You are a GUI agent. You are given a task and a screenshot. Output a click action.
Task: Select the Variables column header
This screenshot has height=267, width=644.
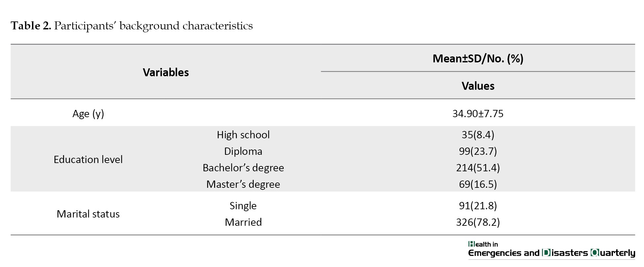click(x=166, y=72)
